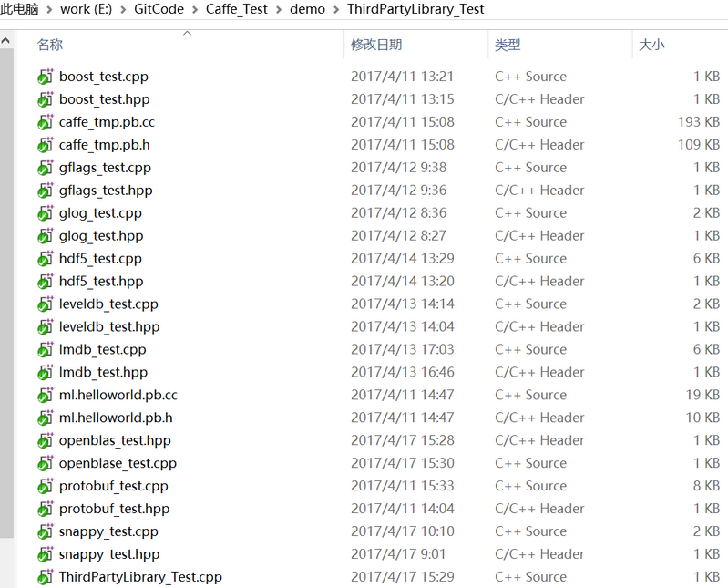Click the glog_test.hpp file icon
Image resolution: width=728 pixels, height=588 pixels.
[x=45, y=236]
